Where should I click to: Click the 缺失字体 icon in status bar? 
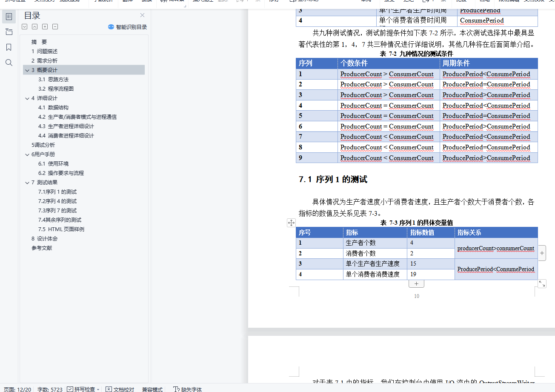(176, 389)
